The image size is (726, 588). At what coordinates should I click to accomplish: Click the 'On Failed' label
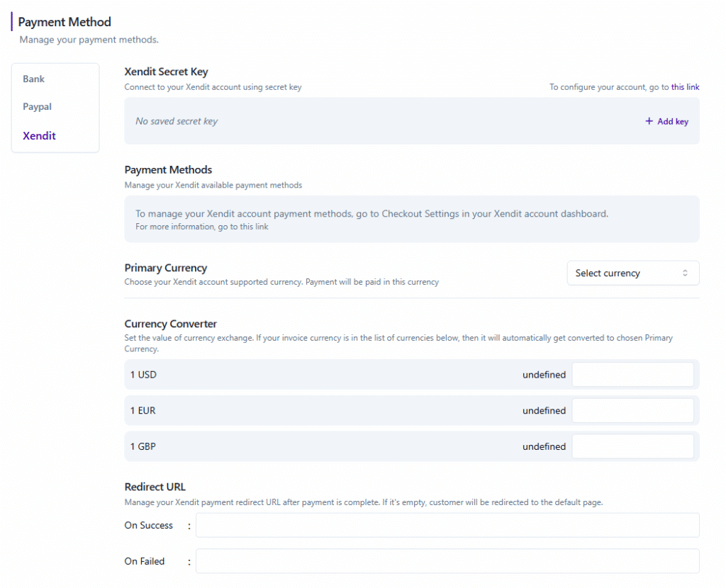pos(145,561)
